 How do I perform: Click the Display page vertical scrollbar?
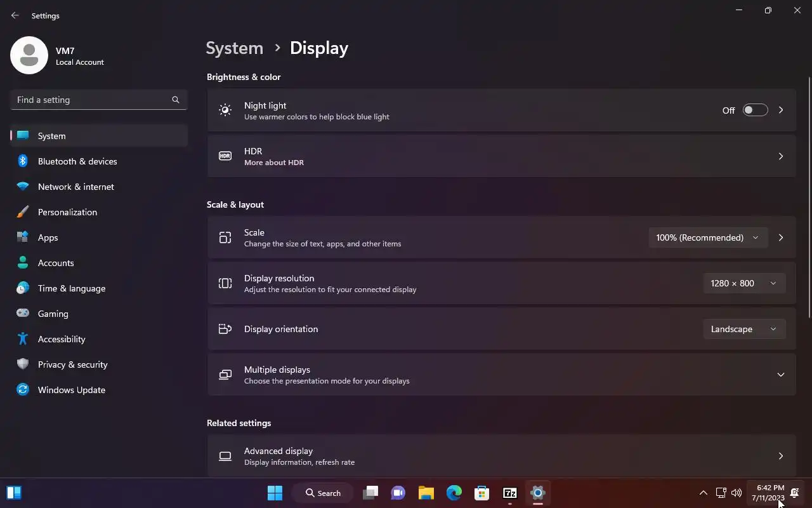point(809,197)
